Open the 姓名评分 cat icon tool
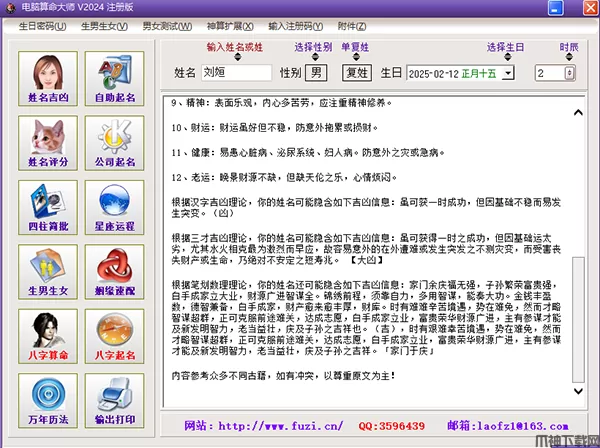 48,143
